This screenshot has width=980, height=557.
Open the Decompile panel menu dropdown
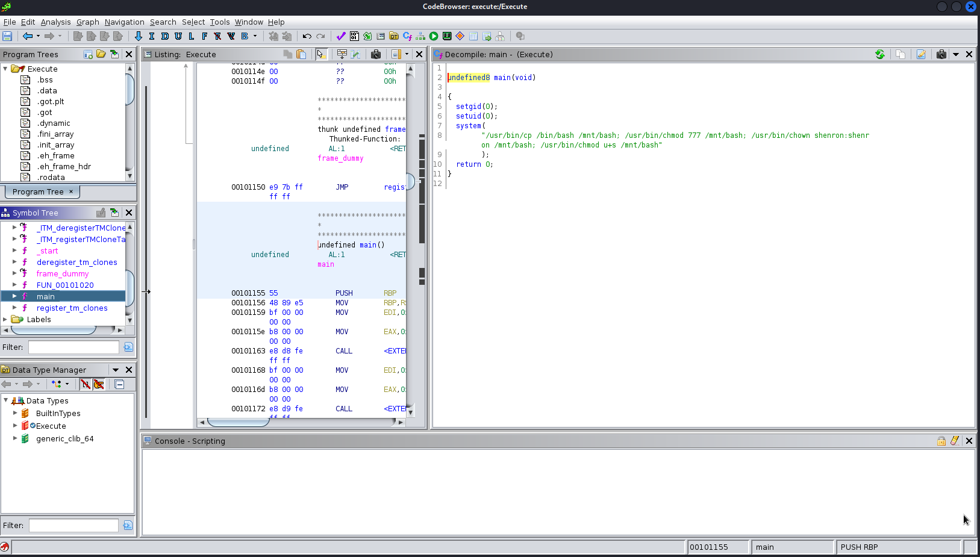(955, 54)
